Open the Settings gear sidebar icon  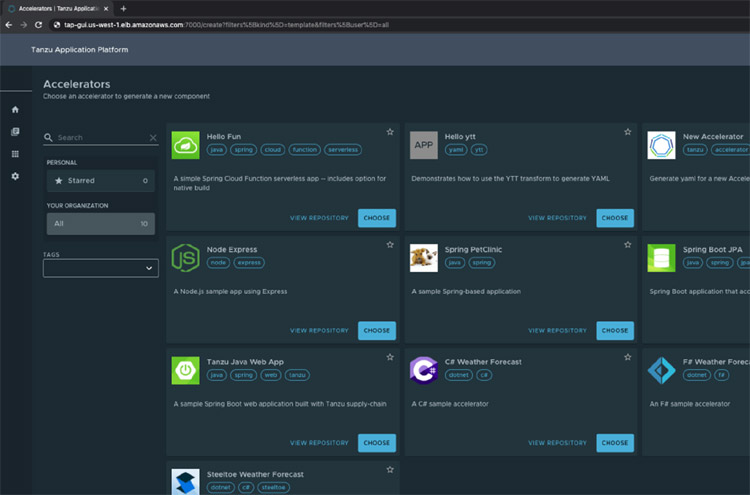coord(15,176)
